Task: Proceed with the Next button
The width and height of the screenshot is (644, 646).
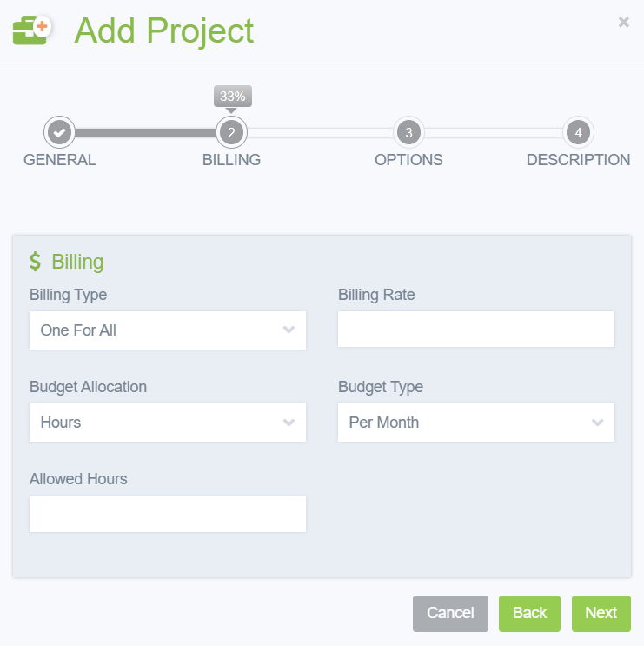Action: tap(601, 613)
